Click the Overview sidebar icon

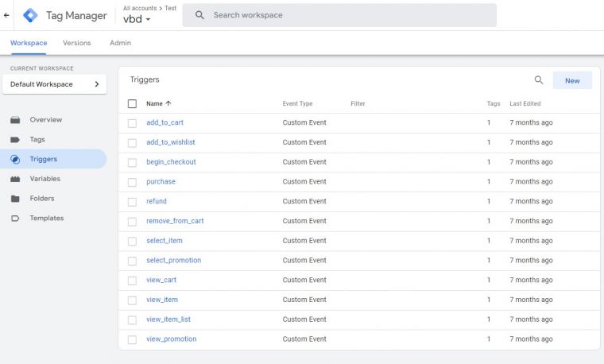click(x=15, y=120)
